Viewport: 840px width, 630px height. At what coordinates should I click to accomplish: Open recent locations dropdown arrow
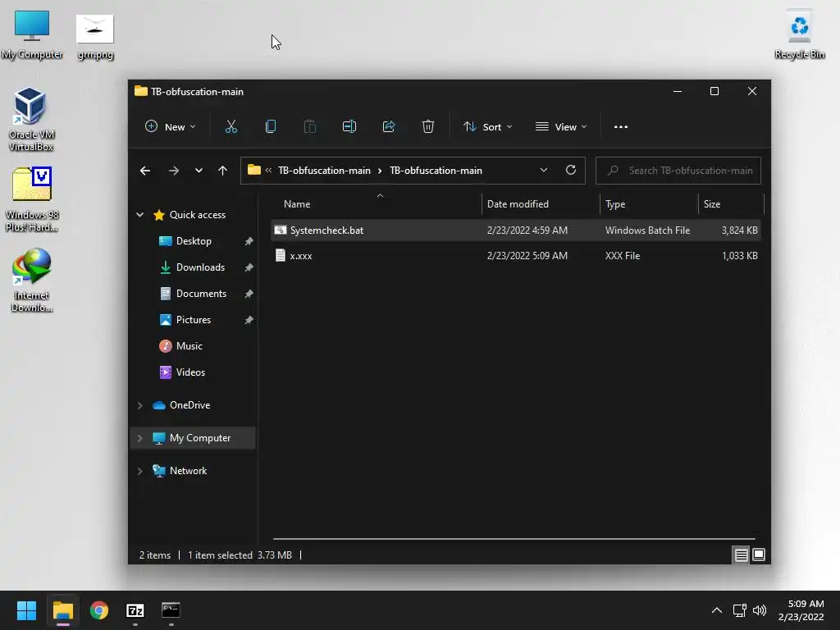(x=199, y=171)
